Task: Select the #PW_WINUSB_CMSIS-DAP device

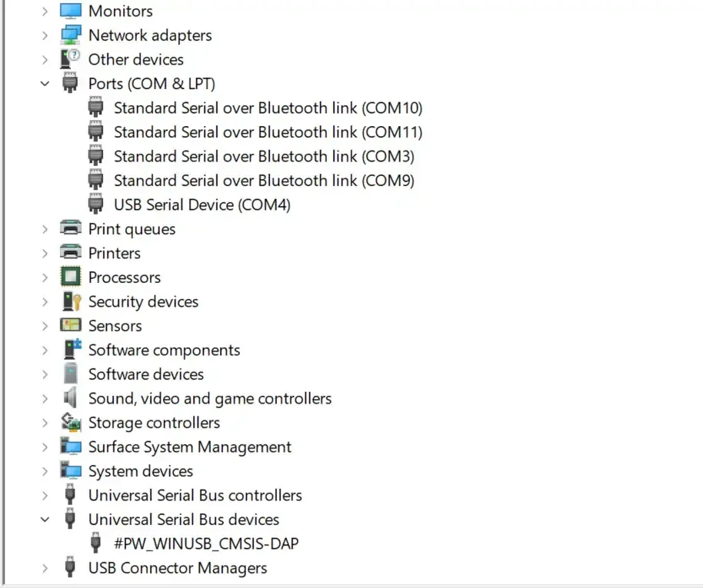Action: click(206, 544)
